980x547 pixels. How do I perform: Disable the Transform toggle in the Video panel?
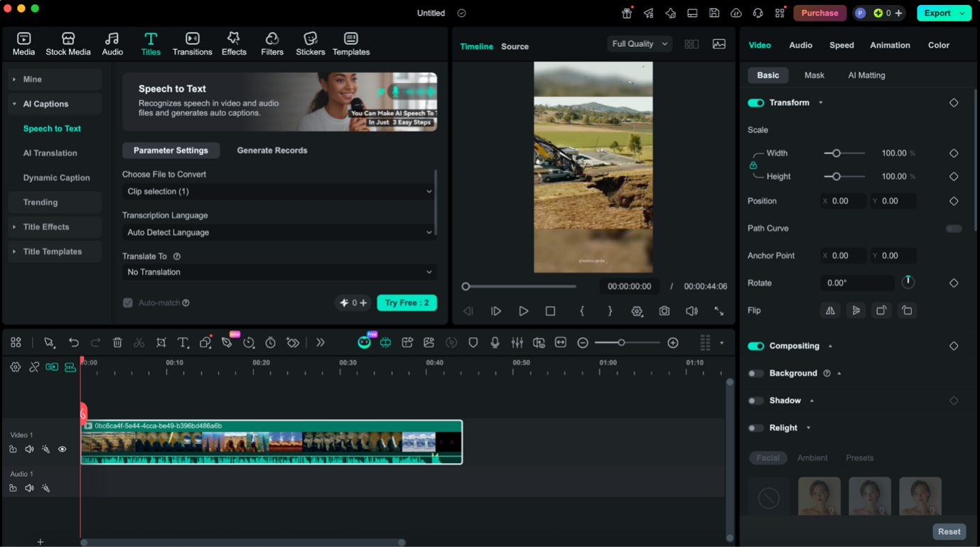[755, 102]
